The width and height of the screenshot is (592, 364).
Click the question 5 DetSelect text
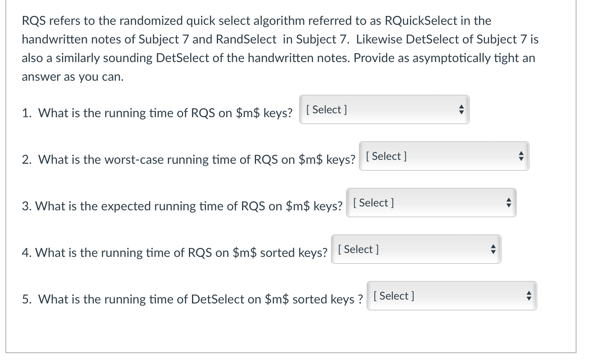click(192, 299)
